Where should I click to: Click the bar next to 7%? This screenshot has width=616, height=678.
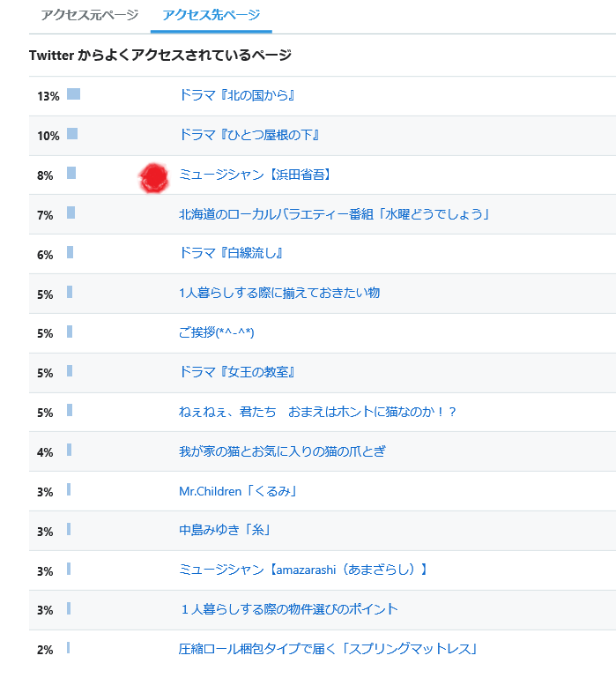pyautogui.click(x=71, y=212)
